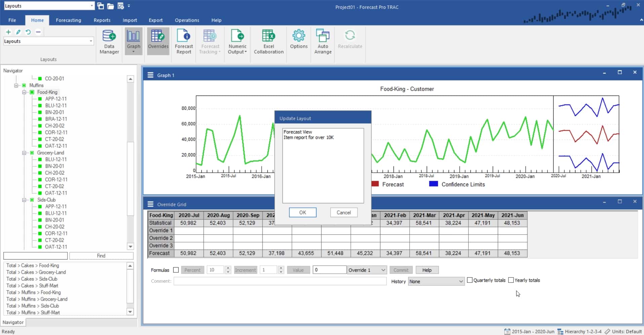
Task: Click OK in the Update Layout dialog
Action: (302, 212)
